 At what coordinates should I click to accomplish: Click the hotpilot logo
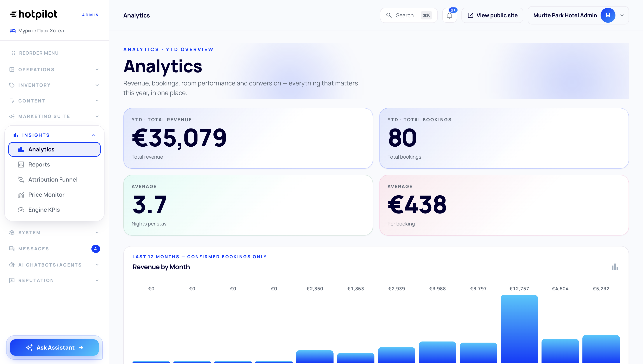pyautogui.click(x=33, y=14)
